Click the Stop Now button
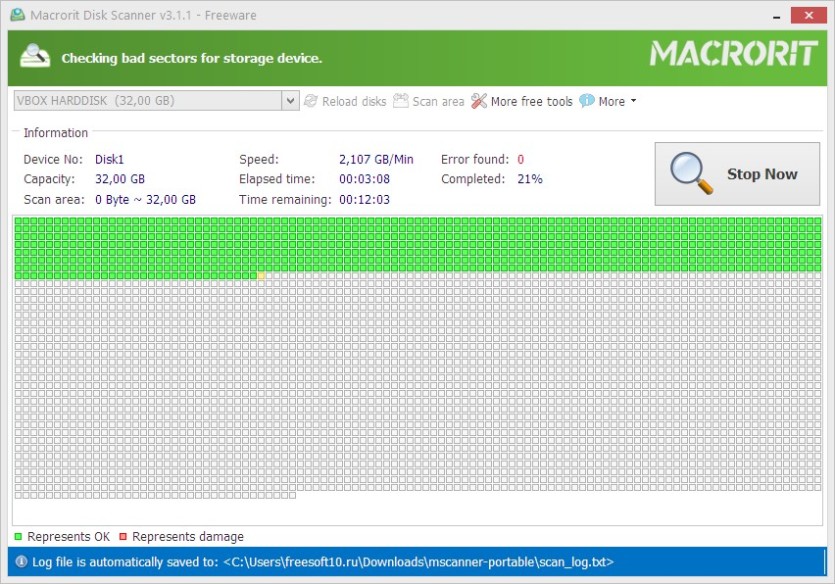Image resolution: width=835 pixels, height=584 pixels. (x=737, y=174)
